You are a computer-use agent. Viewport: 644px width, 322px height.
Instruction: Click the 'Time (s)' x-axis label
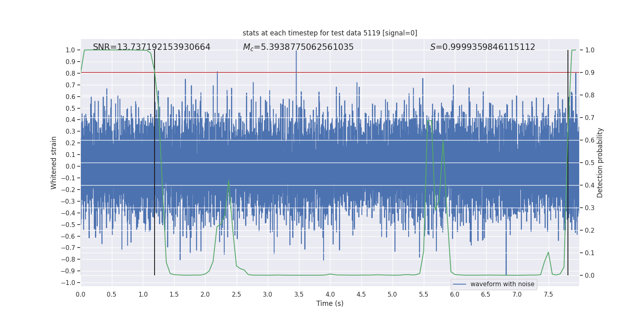[x=330, y=303]
